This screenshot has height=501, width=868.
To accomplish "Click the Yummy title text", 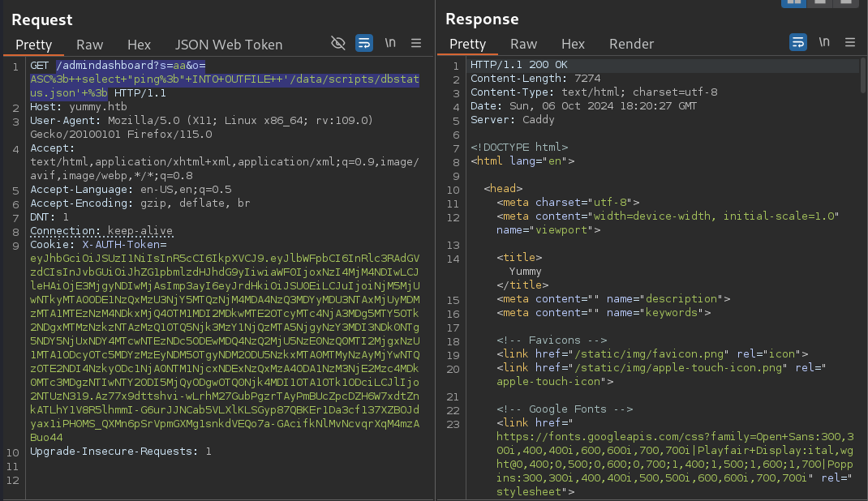I will (526, 272).
